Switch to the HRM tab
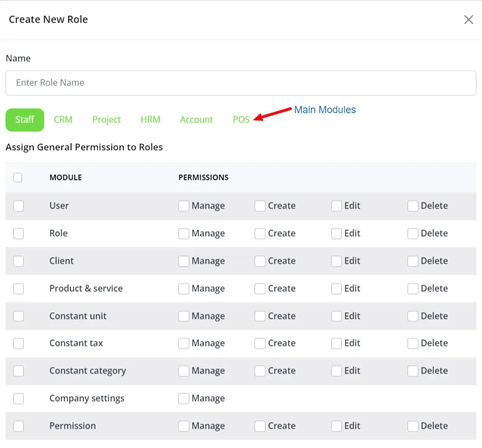 150,120
